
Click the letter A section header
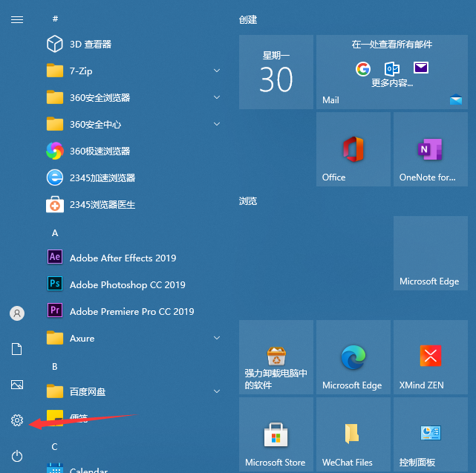click(x=55, y=232)
